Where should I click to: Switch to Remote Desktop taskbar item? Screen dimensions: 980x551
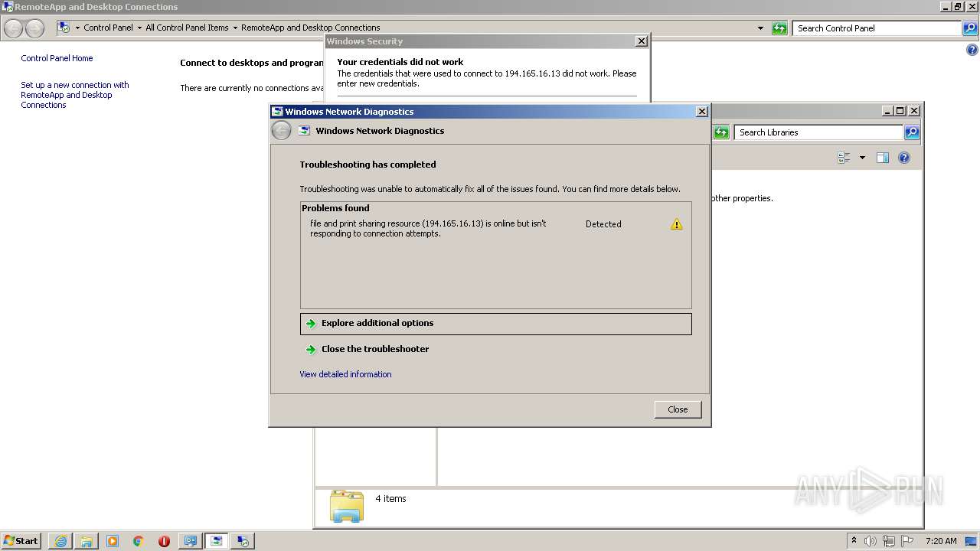(243, 541)
